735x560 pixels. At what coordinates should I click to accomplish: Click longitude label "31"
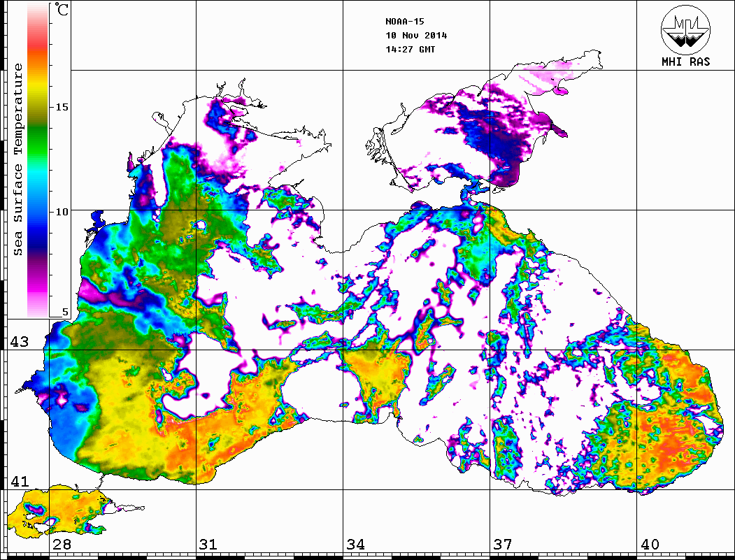tap(208, 544)
